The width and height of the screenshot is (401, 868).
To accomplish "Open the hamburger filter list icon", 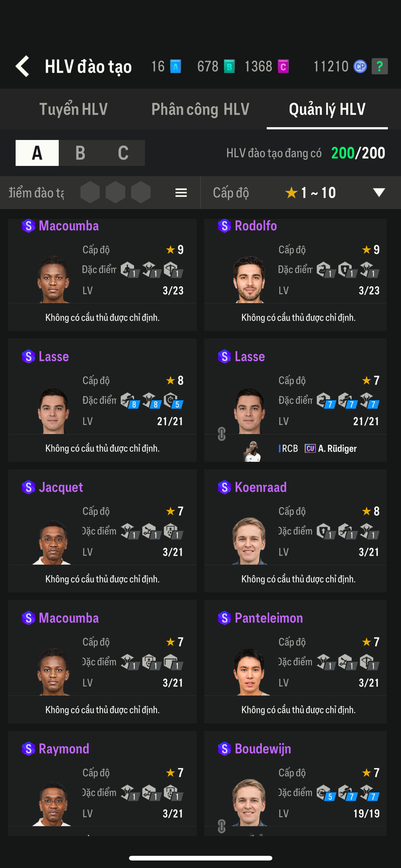I will (x=181, y=193).
